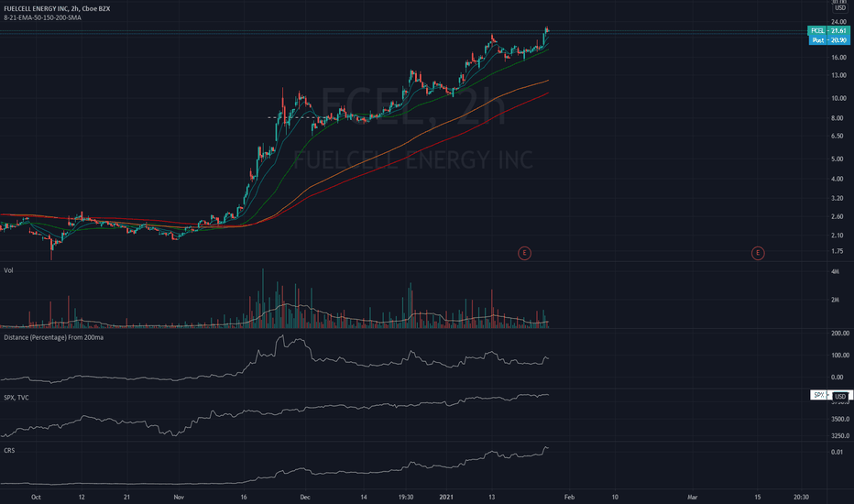Click the 13.00 price axis value

(x=838, y=75)
